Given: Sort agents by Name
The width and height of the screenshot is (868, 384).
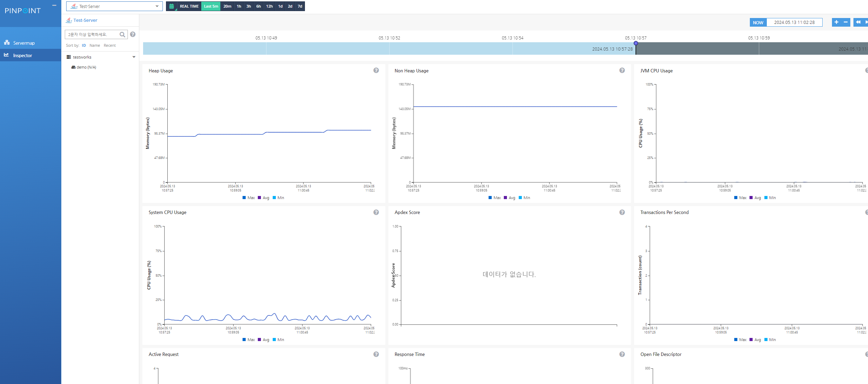Looking at the screenshot, I should coord(95,45).
